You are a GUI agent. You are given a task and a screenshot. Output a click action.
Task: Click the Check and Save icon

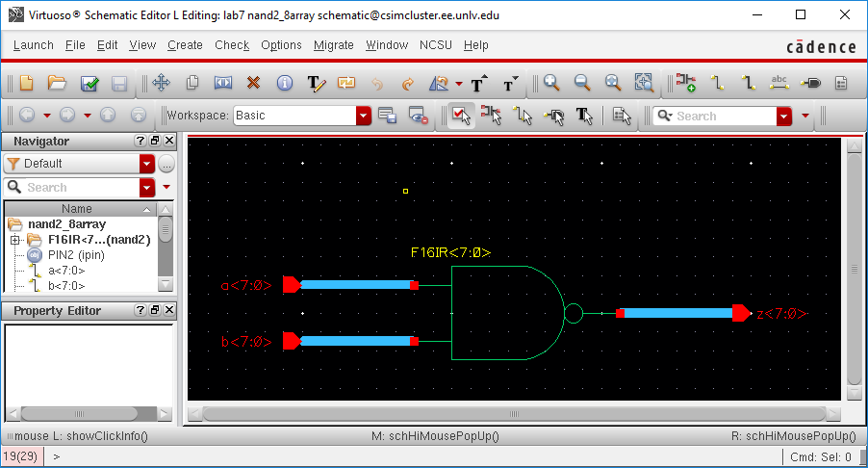(x=89, y=84)
